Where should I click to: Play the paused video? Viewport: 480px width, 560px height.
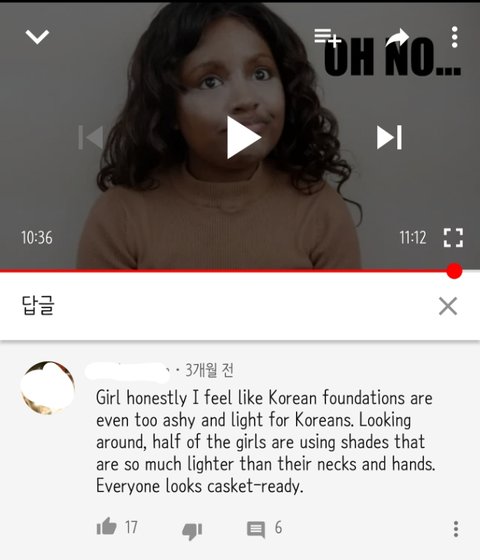244,138
